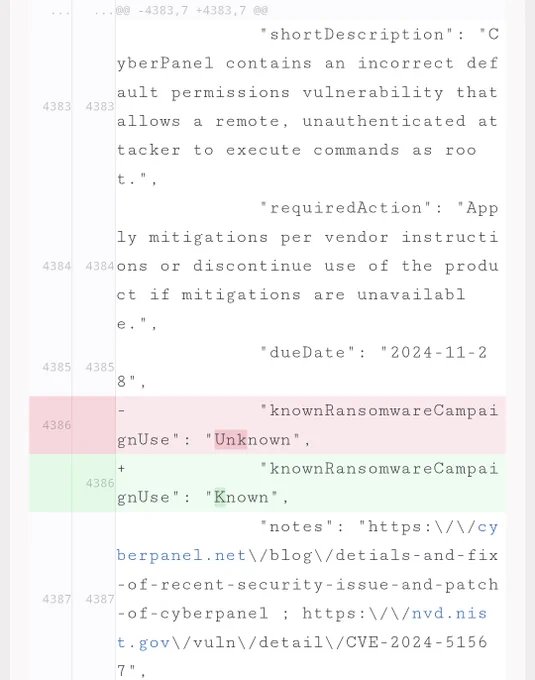The image size is (535, 680).
Task: Click the plus sign of the added line
Action: (121, 468)
